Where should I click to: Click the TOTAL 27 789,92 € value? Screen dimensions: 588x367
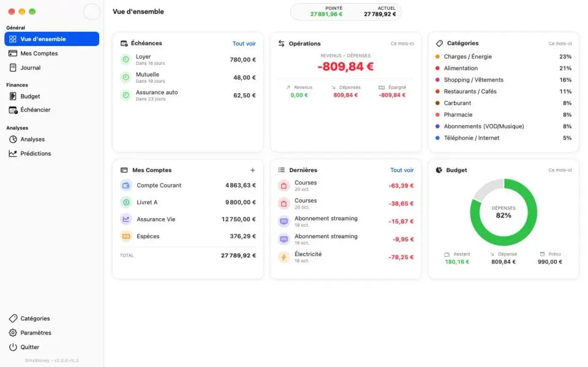click(238, 255)
